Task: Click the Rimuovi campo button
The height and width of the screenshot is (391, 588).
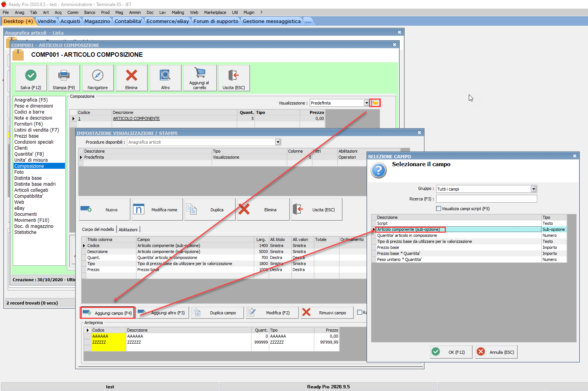Action: [x=327, y=313]
